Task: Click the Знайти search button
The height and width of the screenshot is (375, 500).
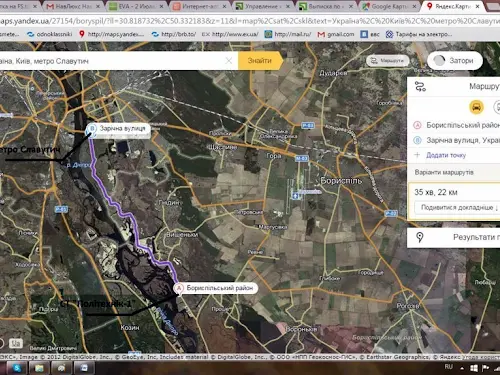Action: [x=260, y=61]
